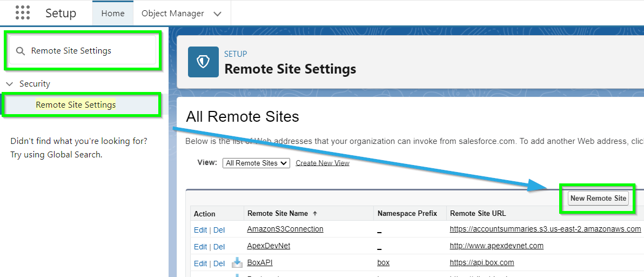Screen dimensions: 644x277
Task: Switch to the Home tab
Action: coord(113,14)
